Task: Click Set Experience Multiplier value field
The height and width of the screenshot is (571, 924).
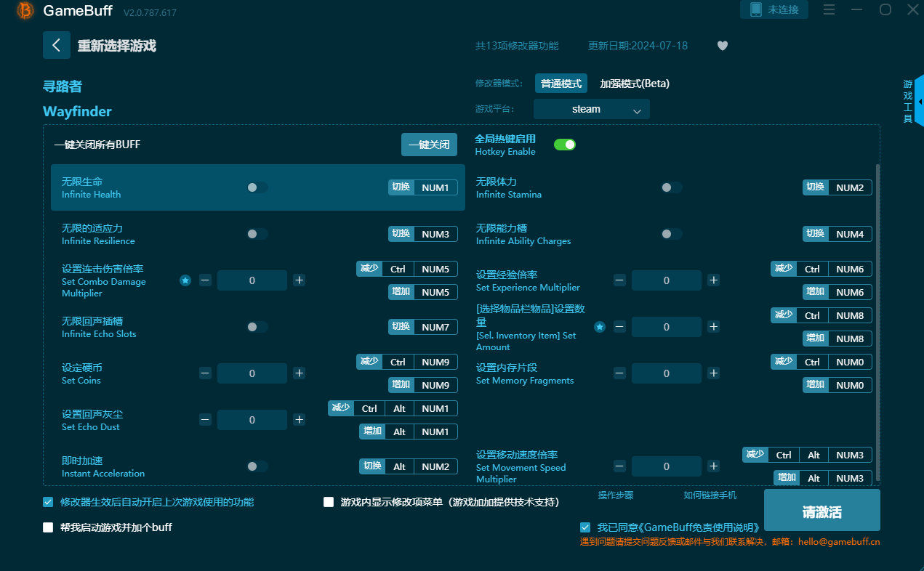Action: (667, 280)
